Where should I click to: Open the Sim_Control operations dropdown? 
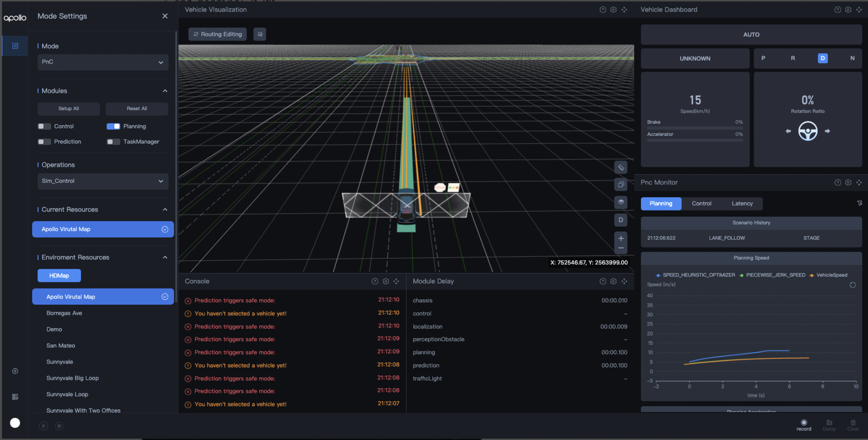pos(102,181)
